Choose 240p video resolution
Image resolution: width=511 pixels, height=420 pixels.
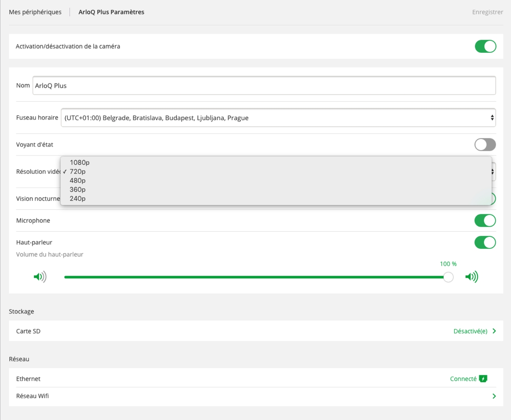[x=276, y=198]
